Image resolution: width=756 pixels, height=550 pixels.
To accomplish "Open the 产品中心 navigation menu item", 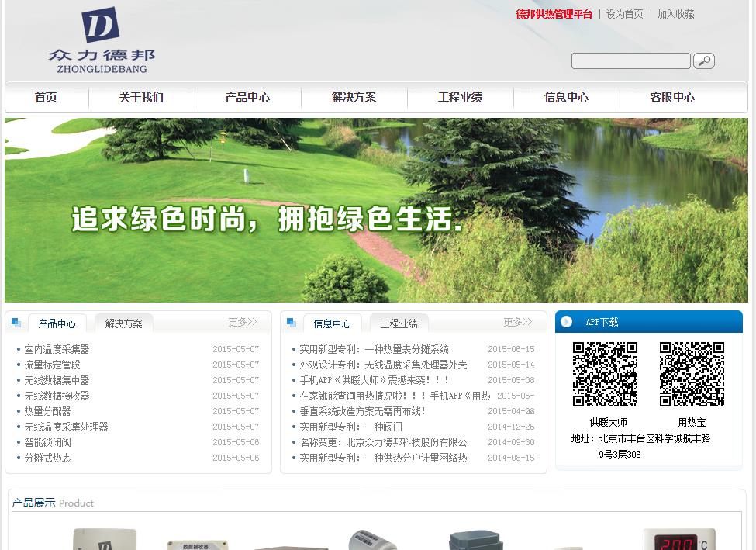I will coord(248,98).
